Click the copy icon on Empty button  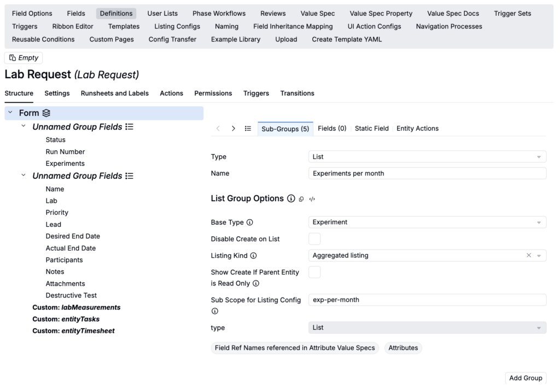pyautogui.click(x=13, y=58)
